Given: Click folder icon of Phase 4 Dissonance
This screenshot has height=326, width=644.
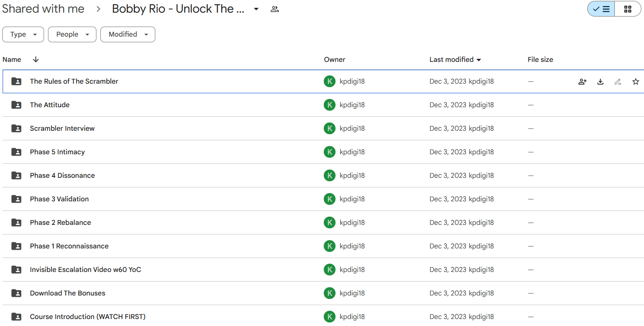Looking at the screenshot, I should tap(16, 176).
